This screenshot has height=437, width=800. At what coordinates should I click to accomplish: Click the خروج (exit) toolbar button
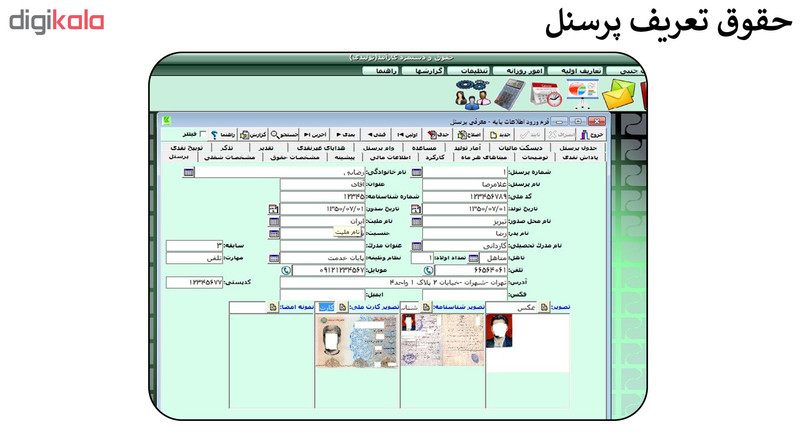pos(592,135)
